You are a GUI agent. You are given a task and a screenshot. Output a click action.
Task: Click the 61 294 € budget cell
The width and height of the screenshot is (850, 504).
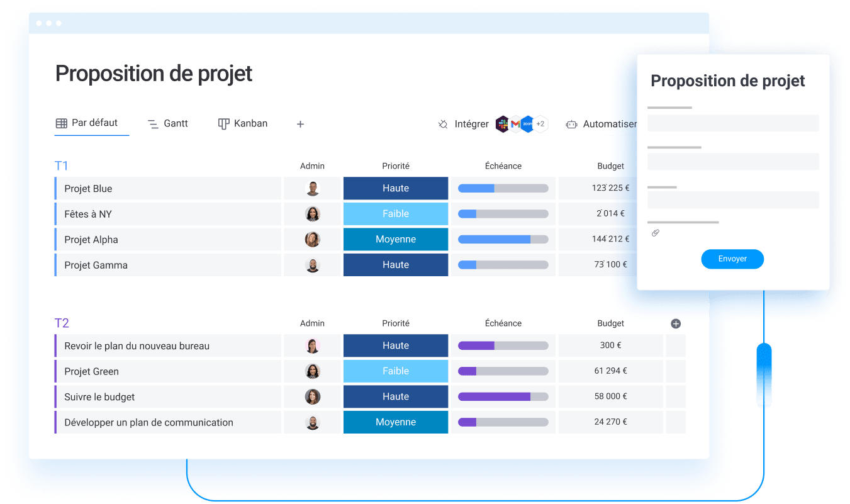pos(610,371)
